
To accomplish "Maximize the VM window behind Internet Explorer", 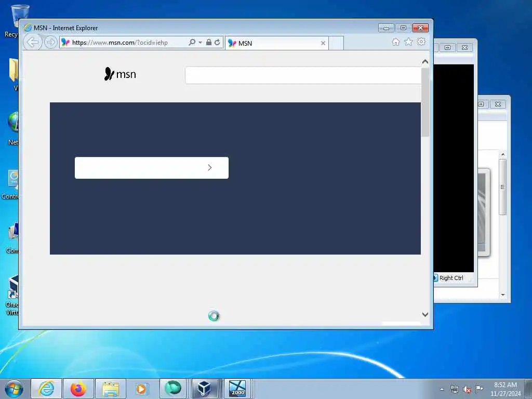I will pyautogui.click(x=447, y=47).
